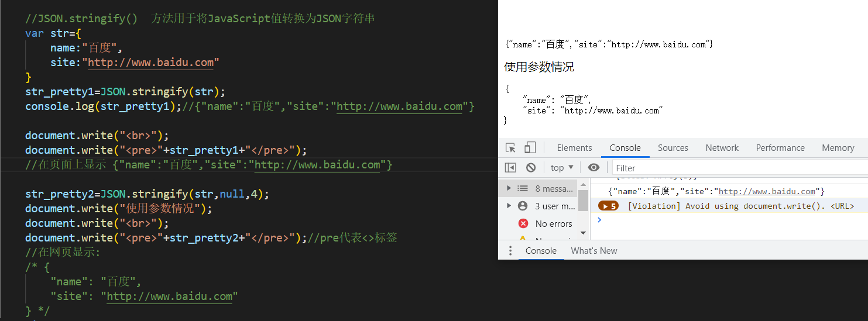Click the single-line JSON output on the page
Image resolution: width=868 pixels, height=321 pixels.
(x=609, y=44)
